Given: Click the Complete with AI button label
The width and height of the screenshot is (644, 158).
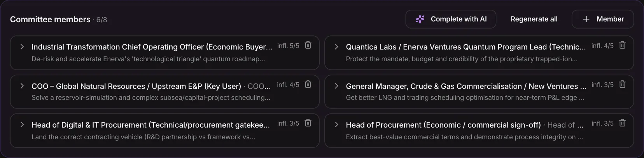Looking at the screenshot, I should tap(458, 19).
